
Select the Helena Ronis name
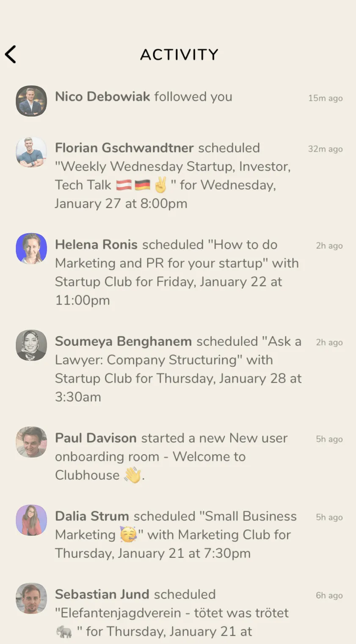pos(96,245)
